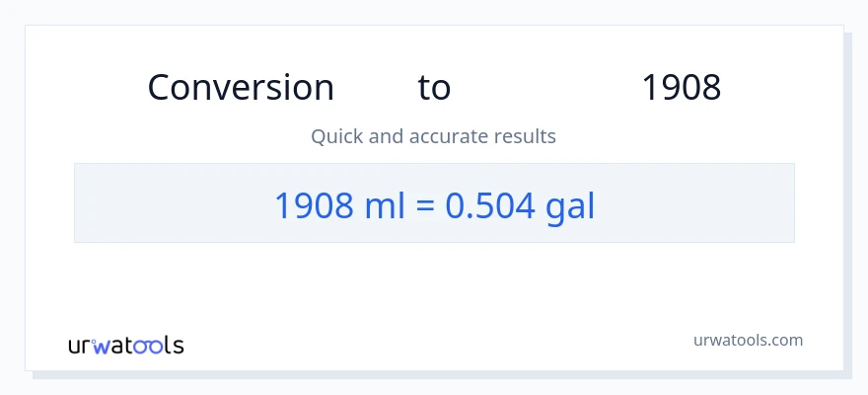Click '1908' in the page heading
Image resolution: width=868 pixels, height=395 pixels.
681,88
